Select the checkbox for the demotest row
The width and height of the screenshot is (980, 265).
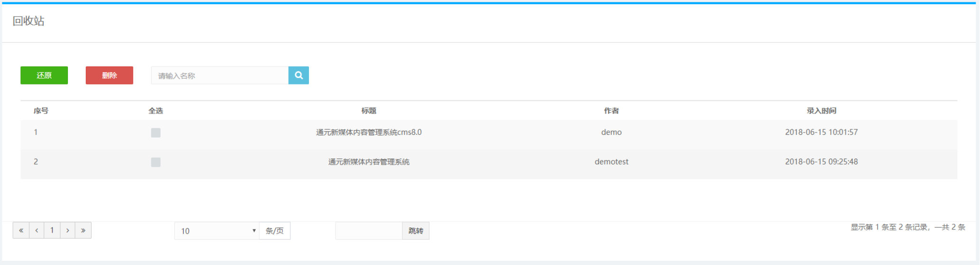point(156,162)
